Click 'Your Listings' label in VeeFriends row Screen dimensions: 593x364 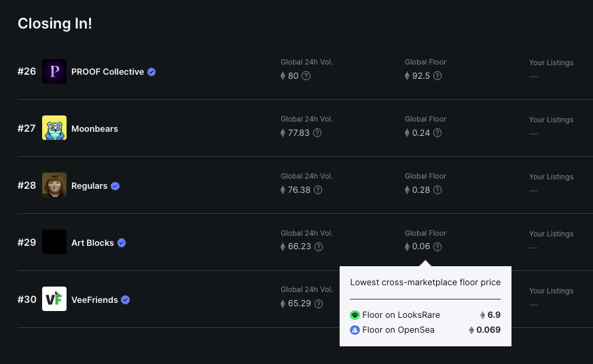[551, 291]
